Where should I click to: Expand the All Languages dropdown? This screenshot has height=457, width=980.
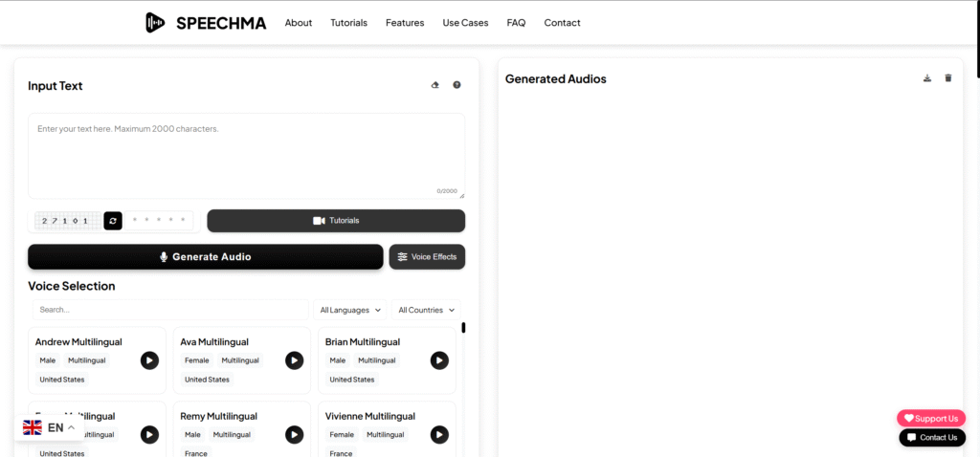[x=350, y=310]
